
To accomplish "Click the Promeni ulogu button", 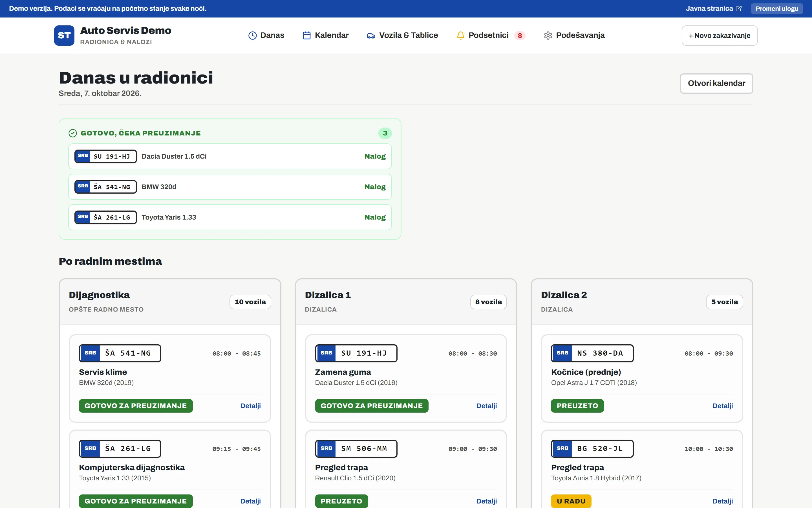I will pyautogui.click(x=777, y=9).
